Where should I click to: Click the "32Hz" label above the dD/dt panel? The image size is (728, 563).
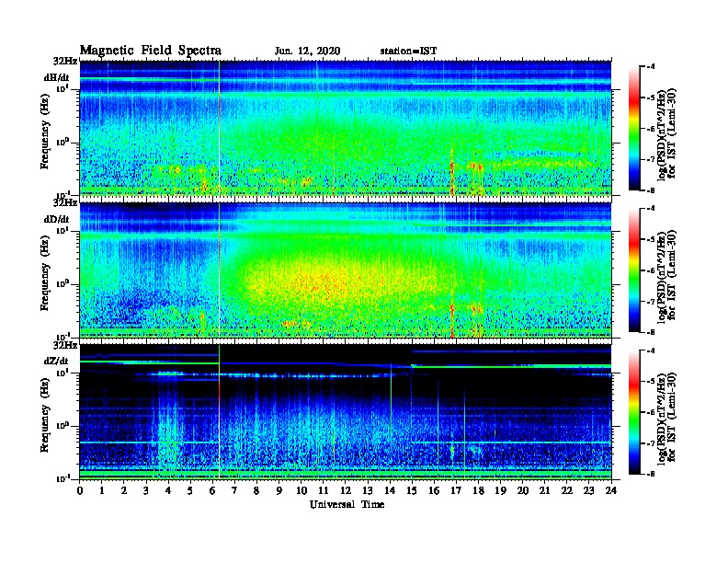pos(65,203)
